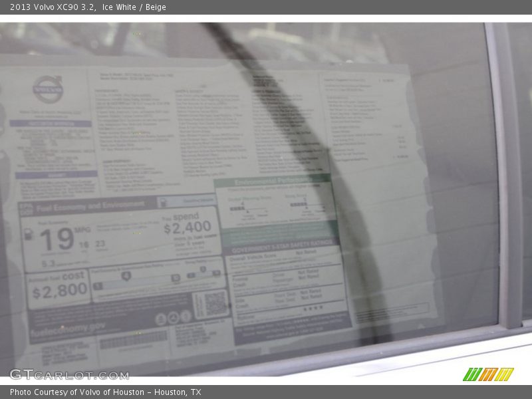The width and height of the screenshot is (532, 399).
Task: Click the "Fuel Economy and Environment" heading
Action: (x=90, y=205)
